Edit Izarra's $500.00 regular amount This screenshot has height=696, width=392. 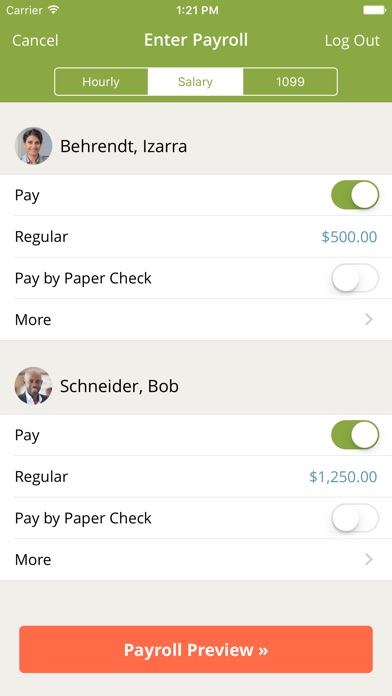point(349,237)
